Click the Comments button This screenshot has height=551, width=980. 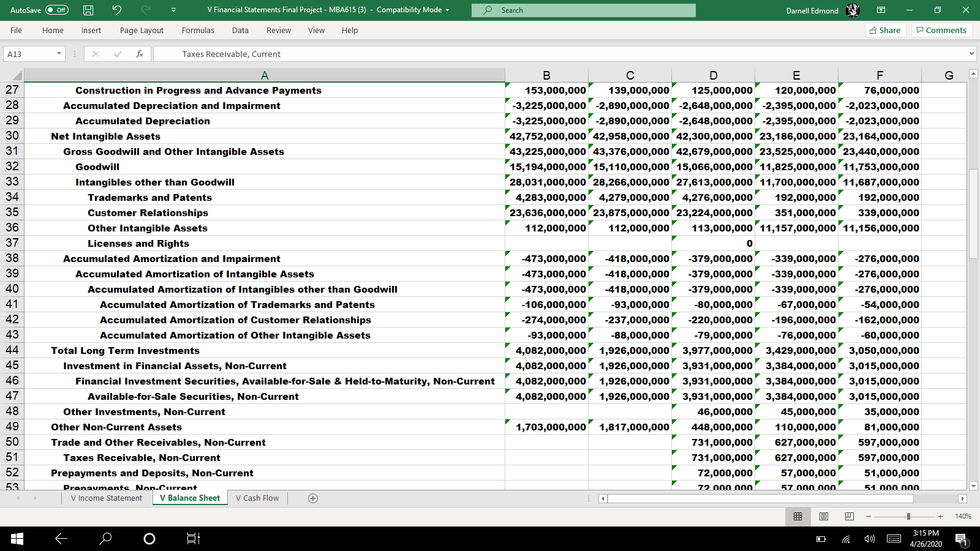941,30
